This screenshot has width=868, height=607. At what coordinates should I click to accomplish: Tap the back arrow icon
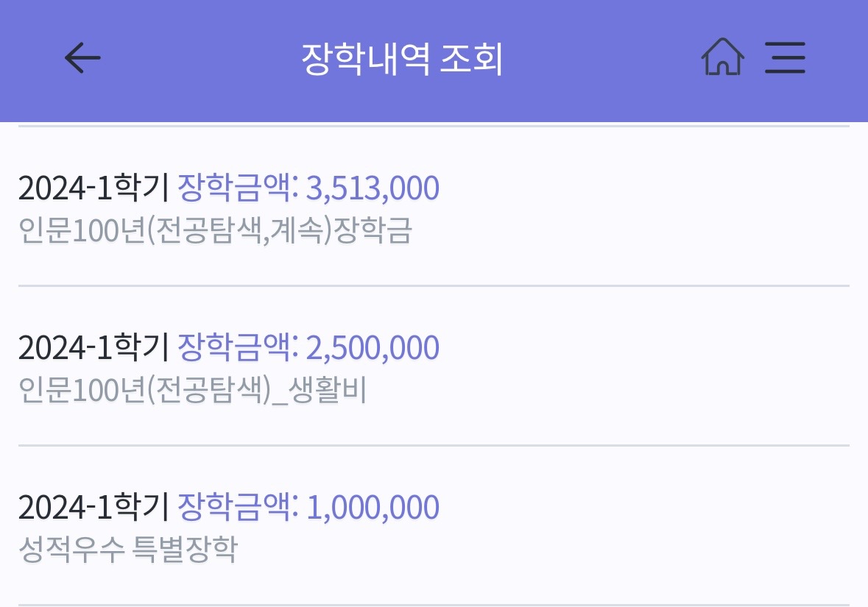point(82,58)
